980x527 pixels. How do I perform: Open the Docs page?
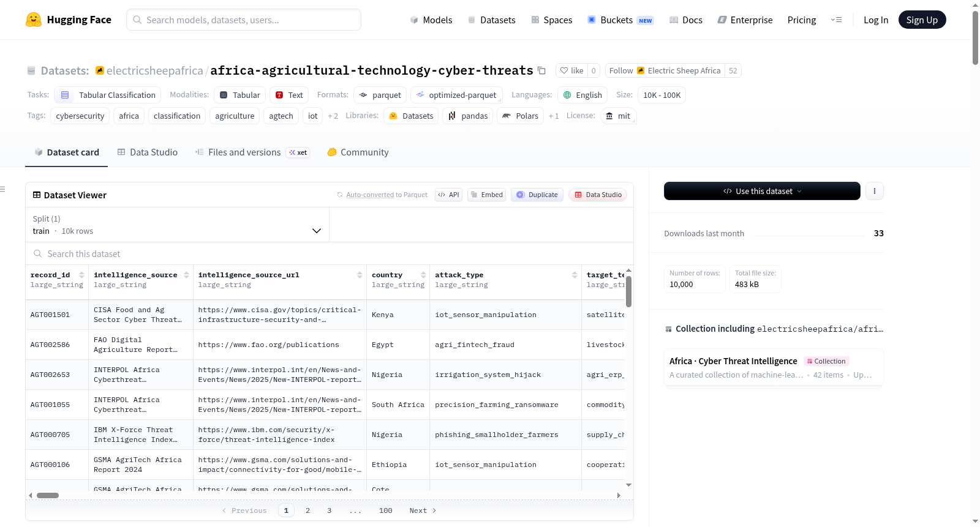tap(686, 20)
